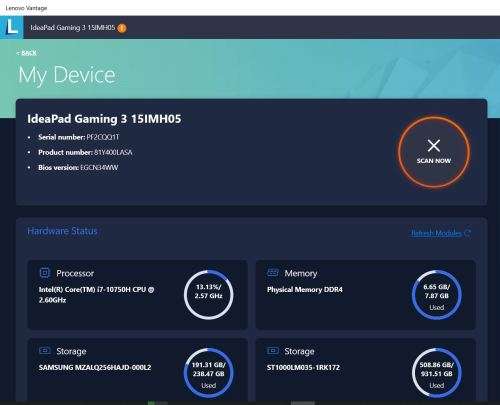Click the ST1000LM035 Storage drive icon
The height and width of the screenshot is (405, 500).
click(x=273, y=351)
